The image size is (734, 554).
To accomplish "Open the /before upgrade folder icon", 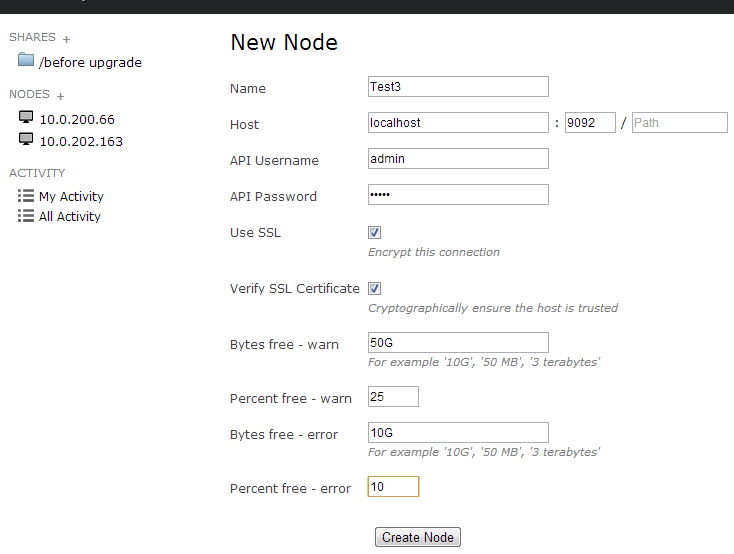I will (26, 60).
